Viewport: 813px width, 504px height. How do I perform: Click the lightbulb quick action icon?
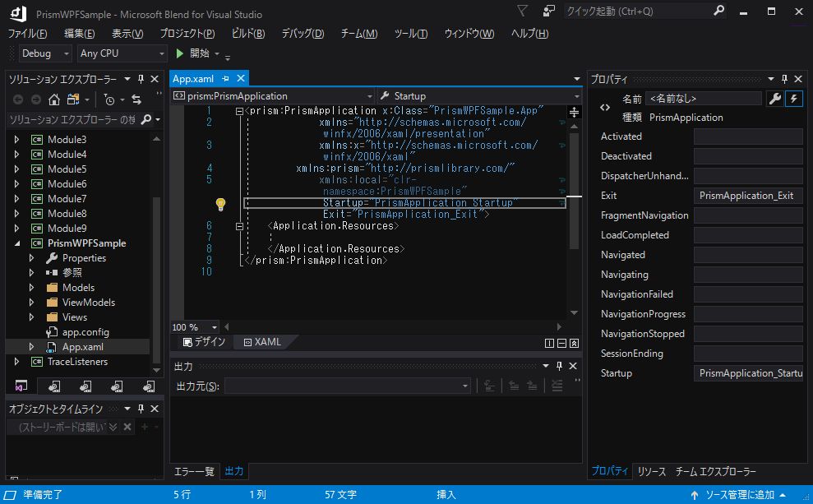click(220, 204)
